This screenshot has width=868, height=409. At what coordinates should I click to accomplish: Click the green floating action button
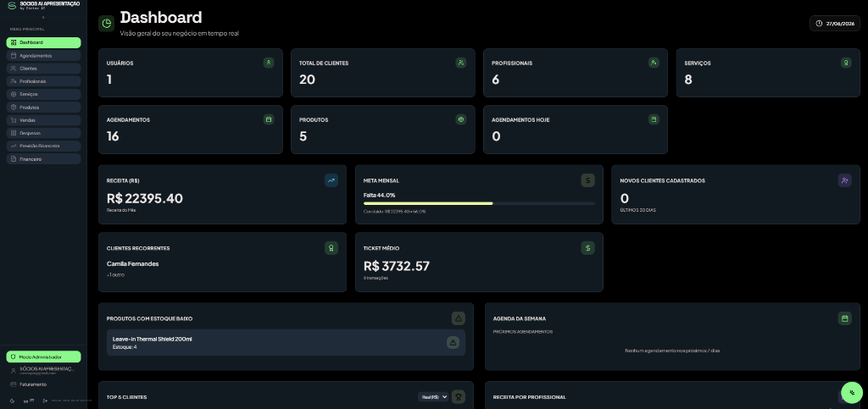[852, 393]
